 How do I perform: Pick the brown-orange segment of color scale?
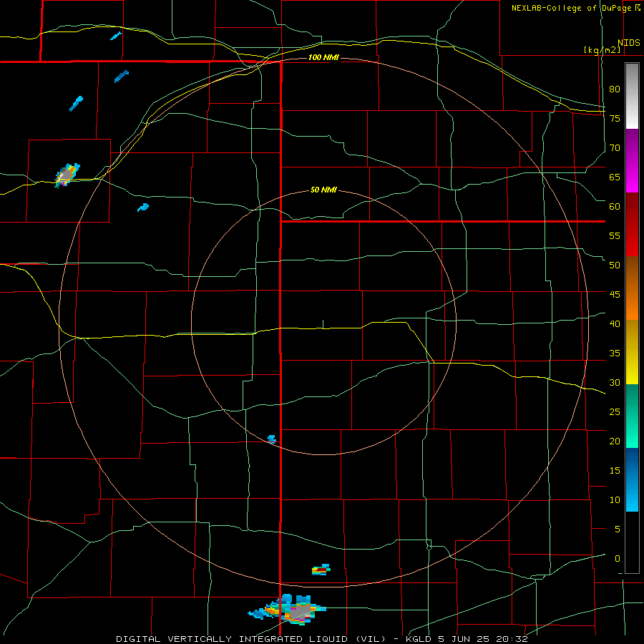632,288
